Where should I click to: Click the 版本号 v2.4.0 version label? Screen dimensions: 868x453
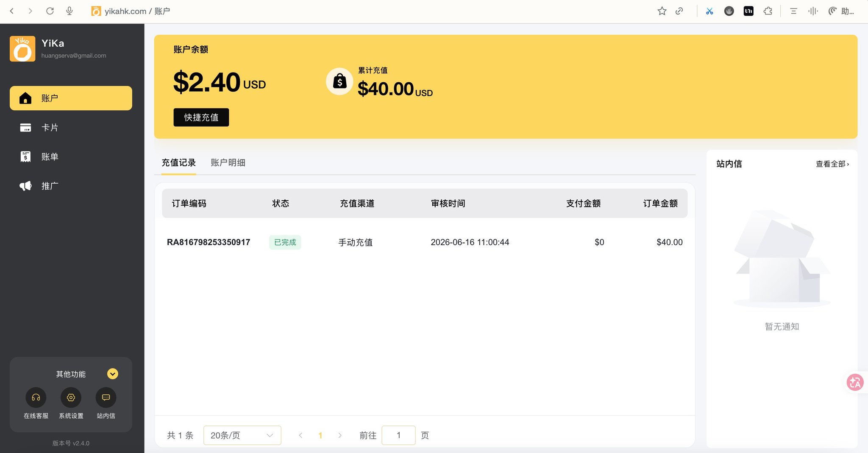point(71,443)
